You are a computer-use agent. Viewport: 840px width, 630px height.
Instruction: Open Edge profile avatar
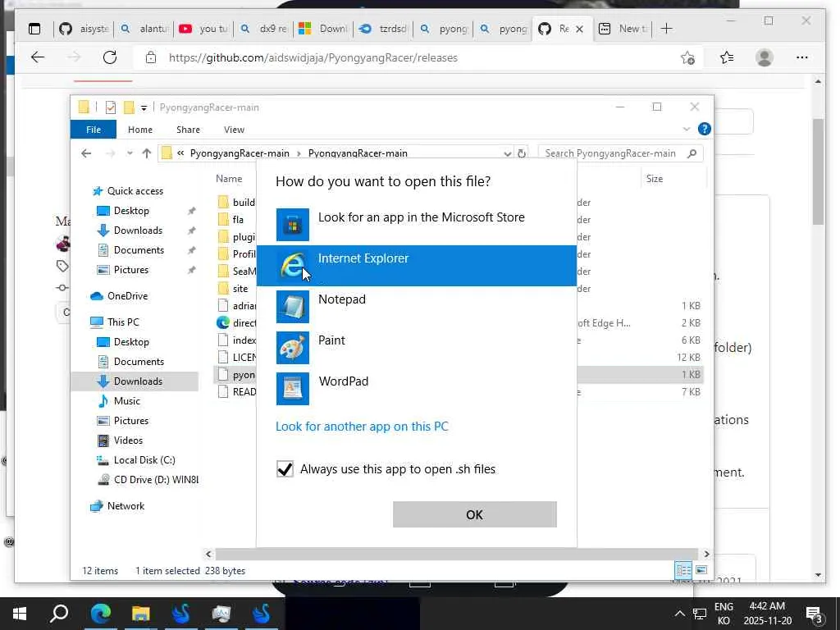point(765,57)
